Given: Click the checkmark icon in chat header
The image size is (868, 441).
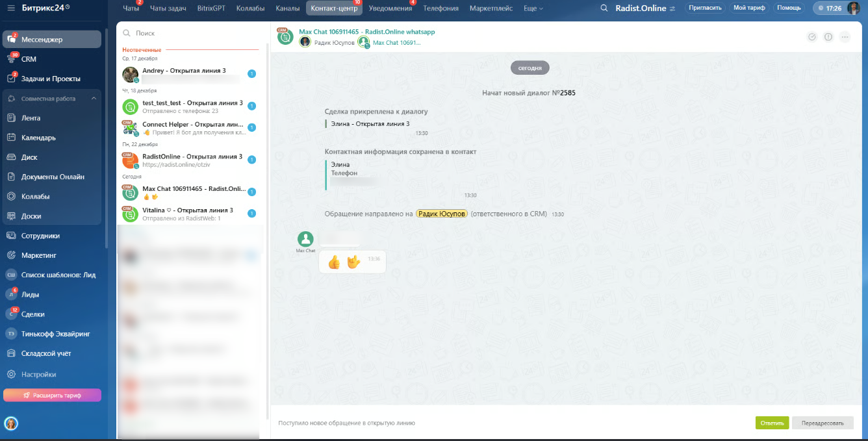Looking at the screenshot, I should pos(811,37).
